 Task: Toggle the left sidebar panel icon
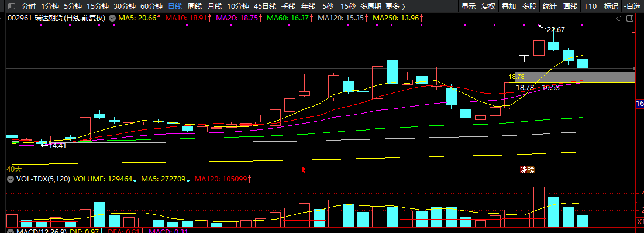[12, 6]
